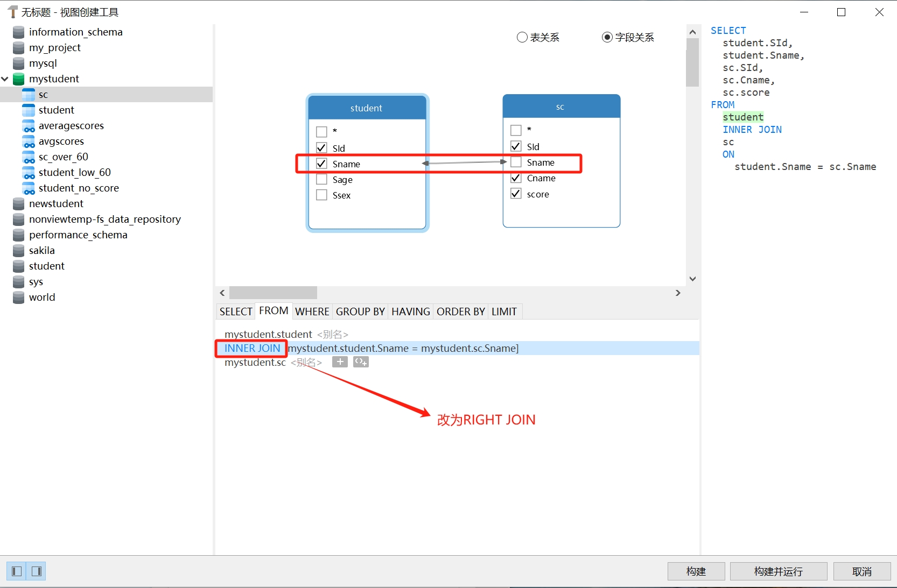
Task: Click the averagescores view icon
Action: (29, 126)
